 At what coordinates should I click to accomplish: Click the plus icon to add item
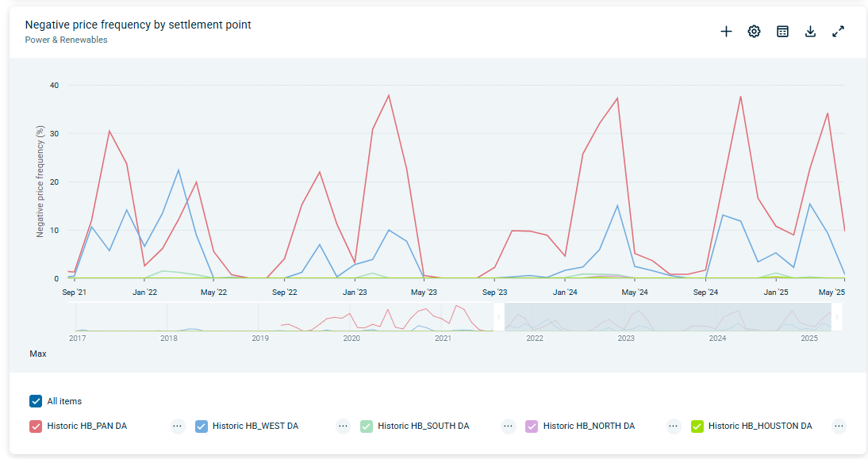click(x=726, y=32)
